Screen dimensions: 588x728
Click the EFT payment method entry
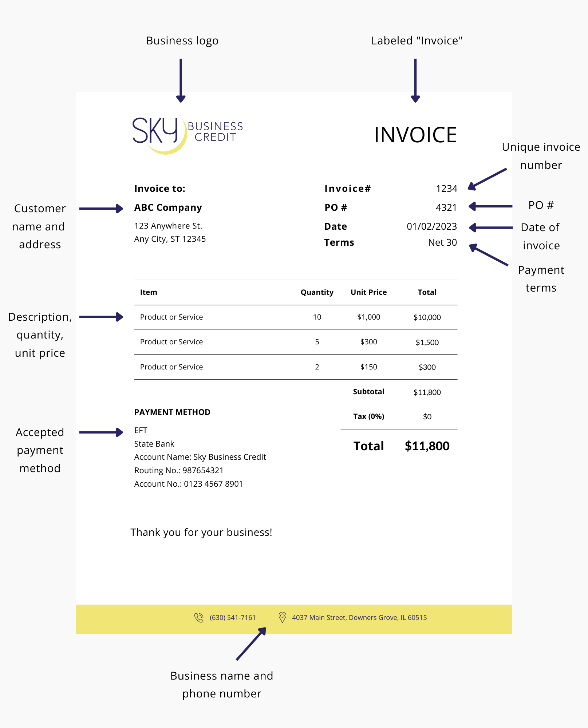coord(141,430)
